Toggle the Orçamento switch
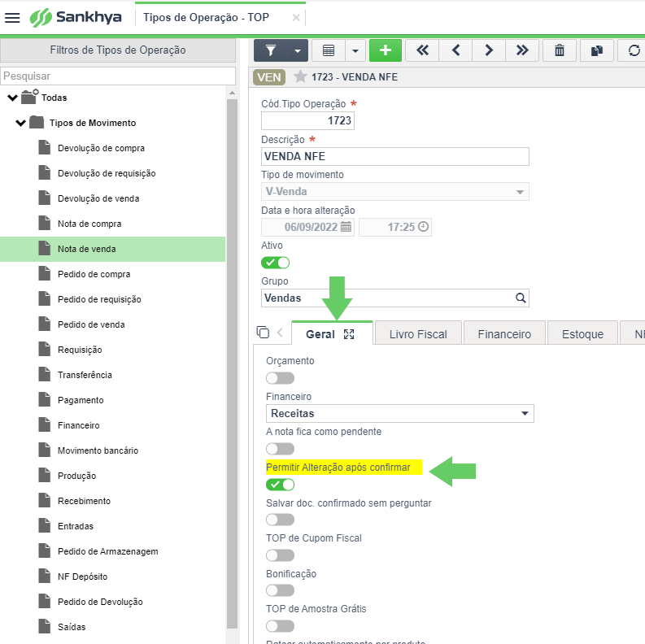Screen dimensions: 645x644 pyautogui.click(x=280, y=378)
